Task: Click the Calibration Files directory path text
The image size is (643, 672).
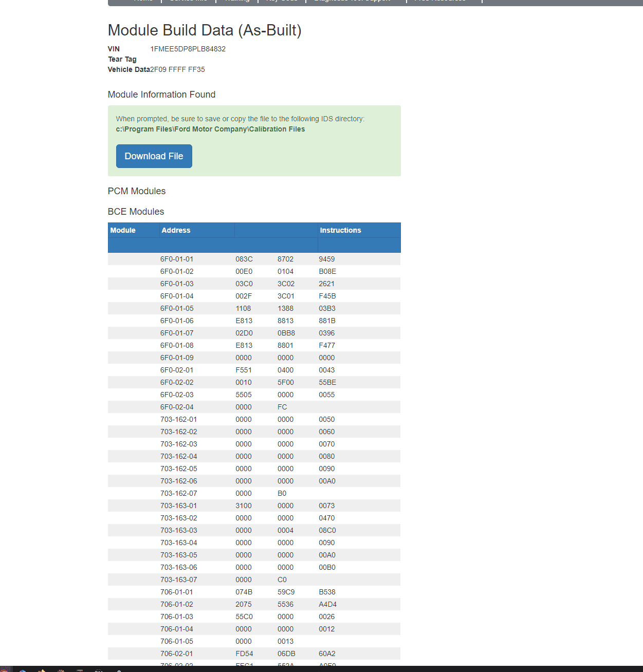Action: click(210, 129)
